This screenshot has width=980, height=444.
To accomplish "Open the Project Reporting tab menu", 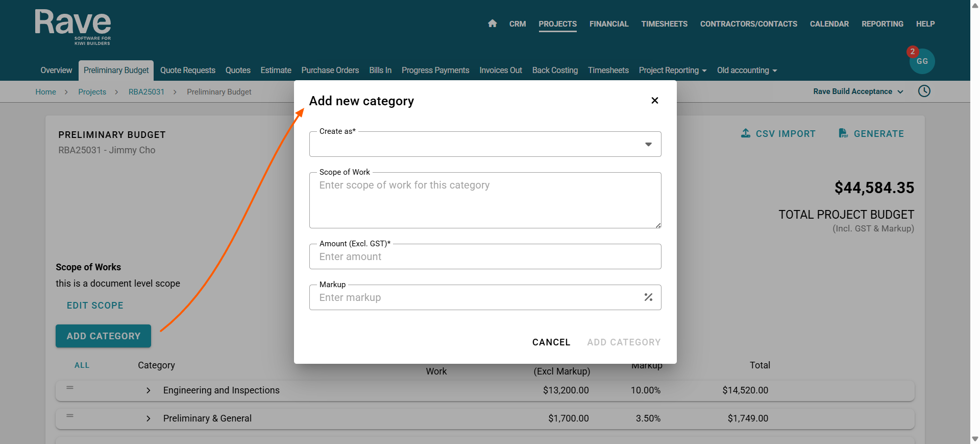I will tap(672, 71).
